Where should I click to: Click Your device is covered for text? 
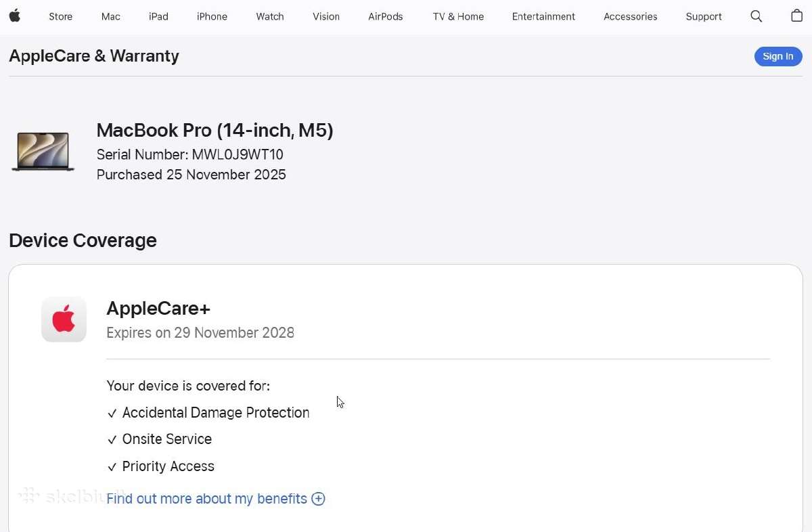(188, 386)
